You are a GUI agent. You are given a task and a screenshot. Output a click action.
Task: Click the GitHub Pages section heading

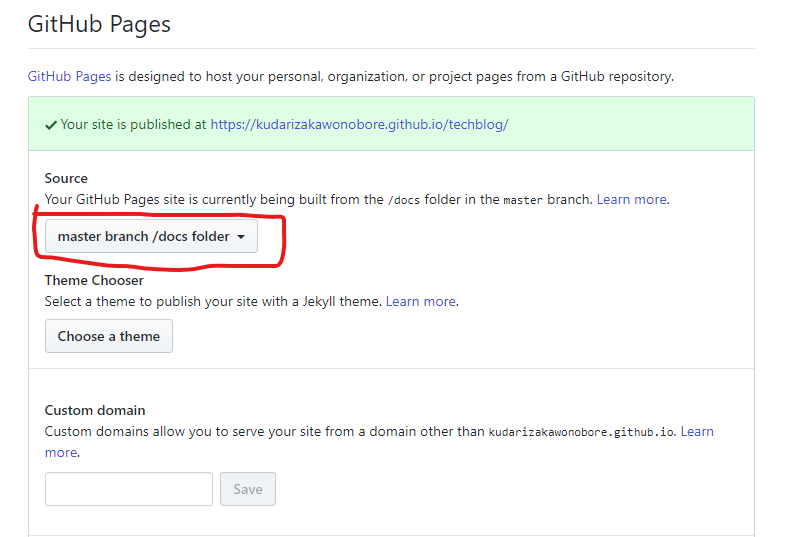point(99,24)
